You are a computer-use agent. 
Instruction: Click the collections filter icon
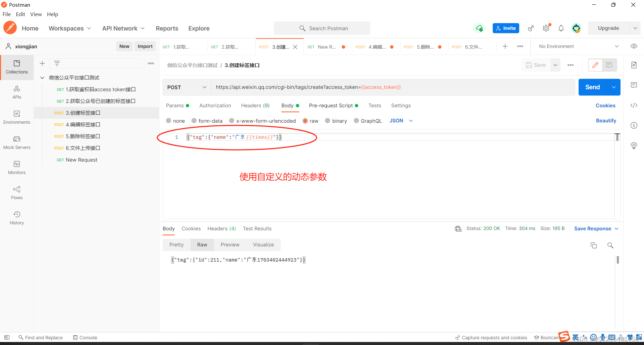(x=57, y=63)
